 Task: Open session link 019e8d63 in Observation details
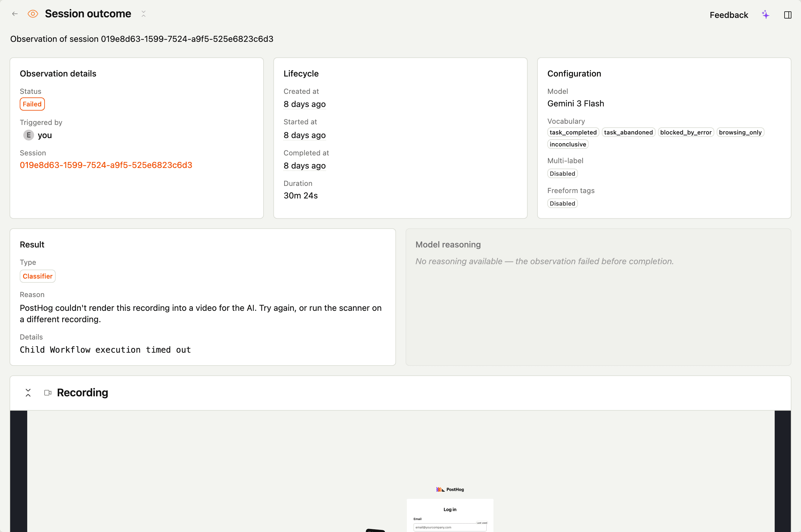[106, 165]
